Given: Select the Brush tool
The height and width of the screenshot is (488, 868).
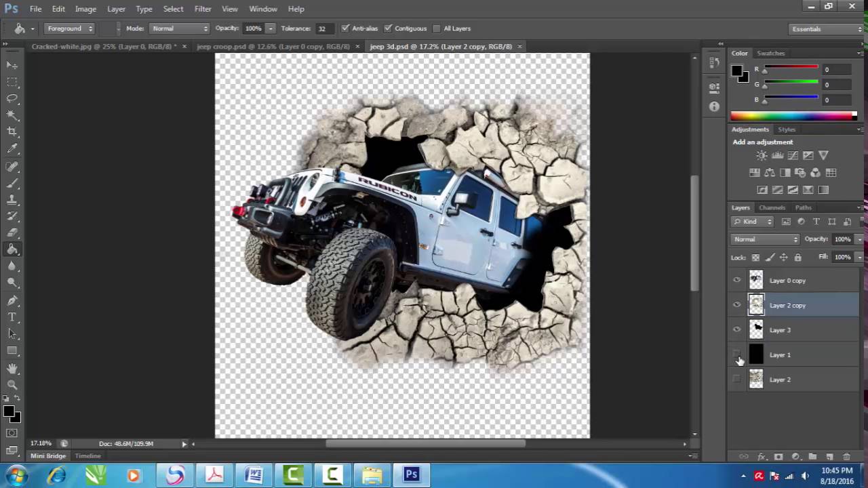Looking at the screenshot, I should click(12, 183).
